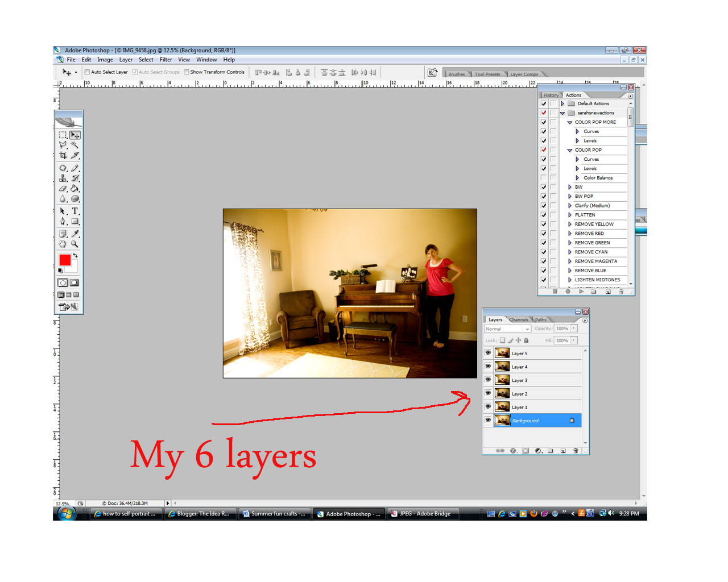This screenshot has height=582, width=728.
Task: Create new layer in Layers panel
Action: coord(563,451)
